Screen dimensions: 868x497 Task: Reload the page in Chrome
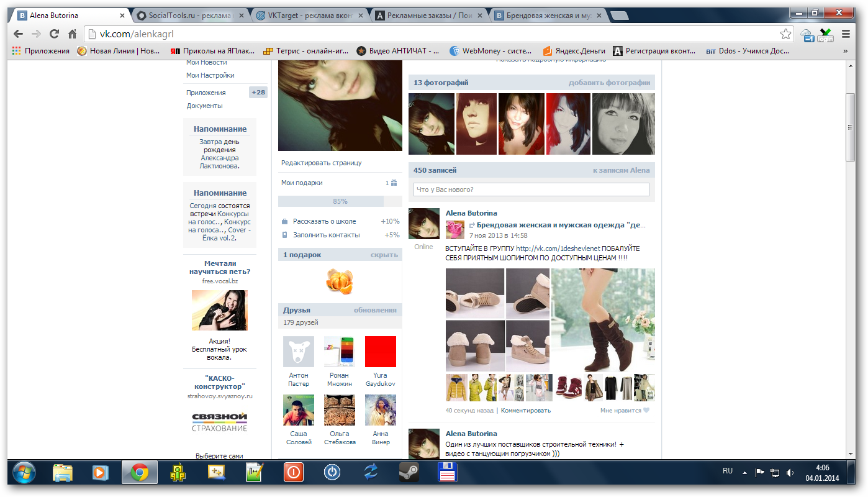[55, 34]
